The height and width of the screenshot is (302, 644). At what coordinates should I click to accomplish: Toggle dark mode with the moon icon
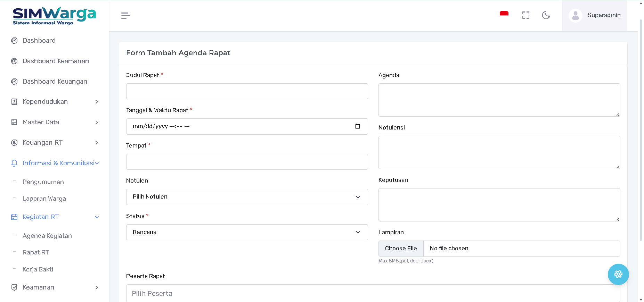coord(546,15)
